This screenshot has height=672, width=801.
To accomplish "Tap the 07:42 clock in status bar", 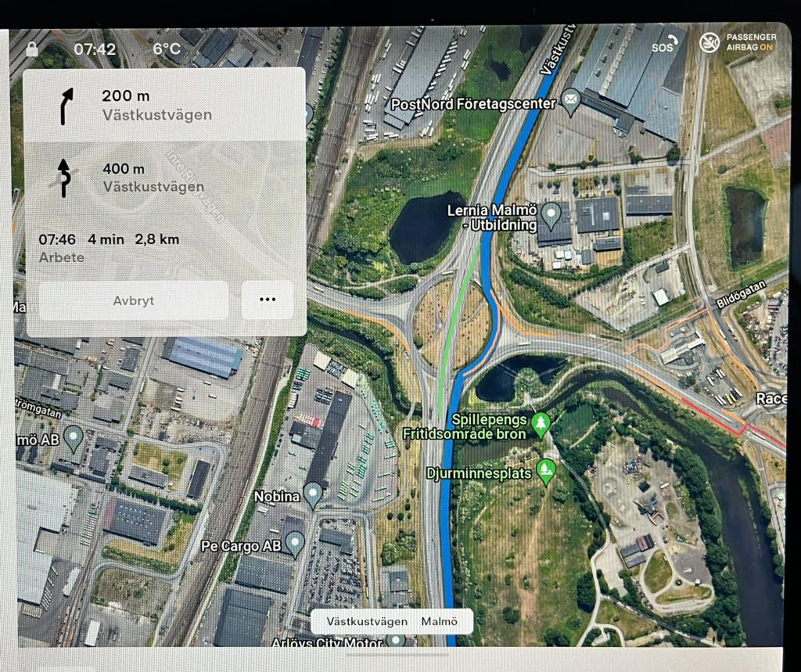I will point(95,49).
